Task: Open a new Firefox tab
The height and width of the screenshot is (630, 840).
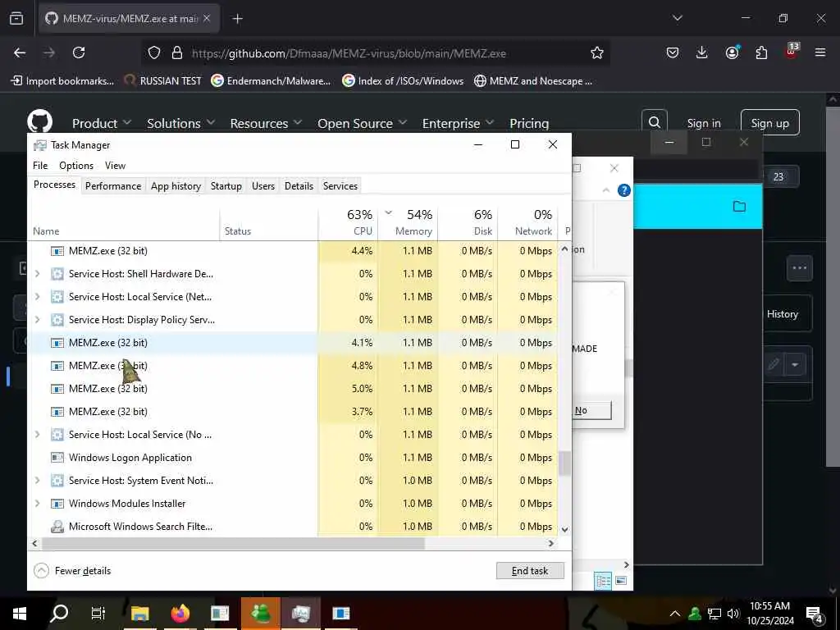Action: [x=237, y=19]
